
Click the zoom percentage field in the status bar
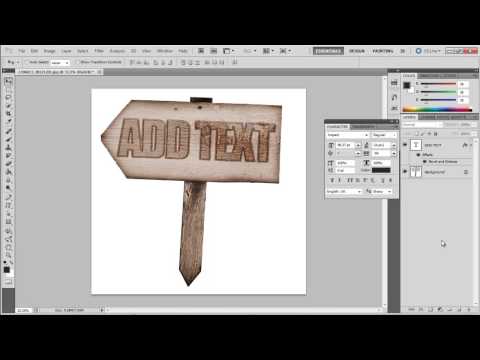pyautogui.click(x=24, y=310)
